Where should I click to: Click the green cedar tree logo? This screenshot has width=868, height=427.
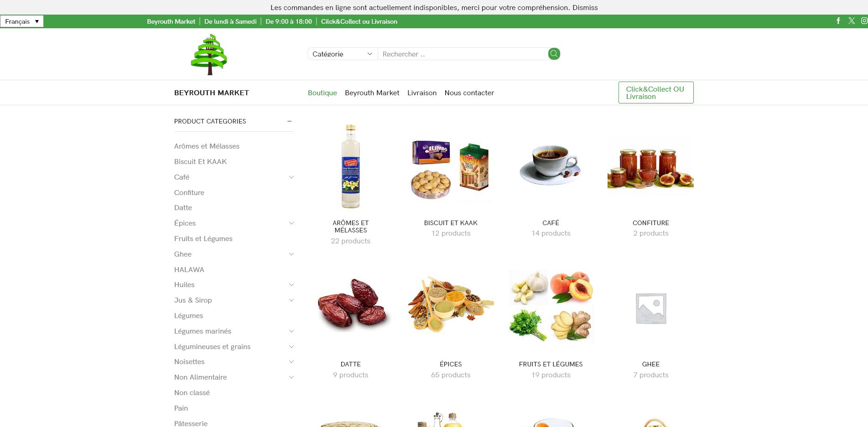209,54
